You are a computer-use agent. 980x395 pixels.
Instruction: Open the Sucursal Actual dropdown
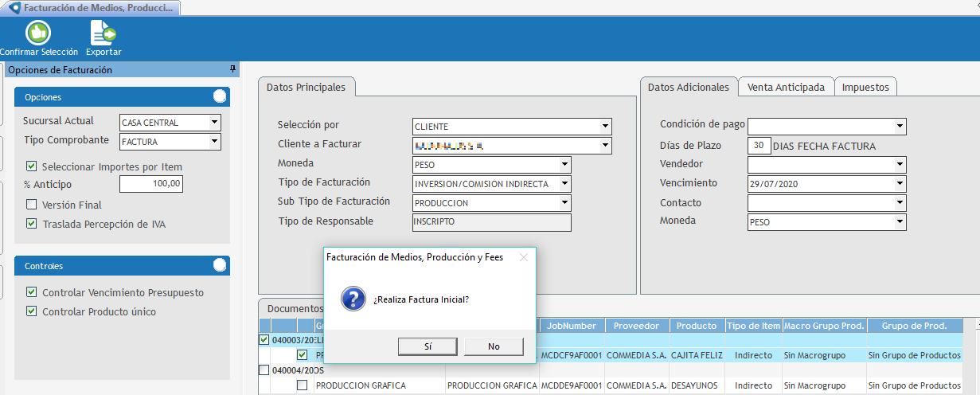click(214, 123)
